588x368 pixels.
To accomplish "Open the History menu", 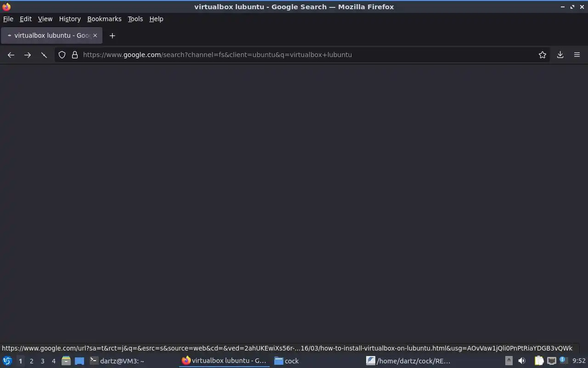I will pyautogui.click(x=70, y=19).
